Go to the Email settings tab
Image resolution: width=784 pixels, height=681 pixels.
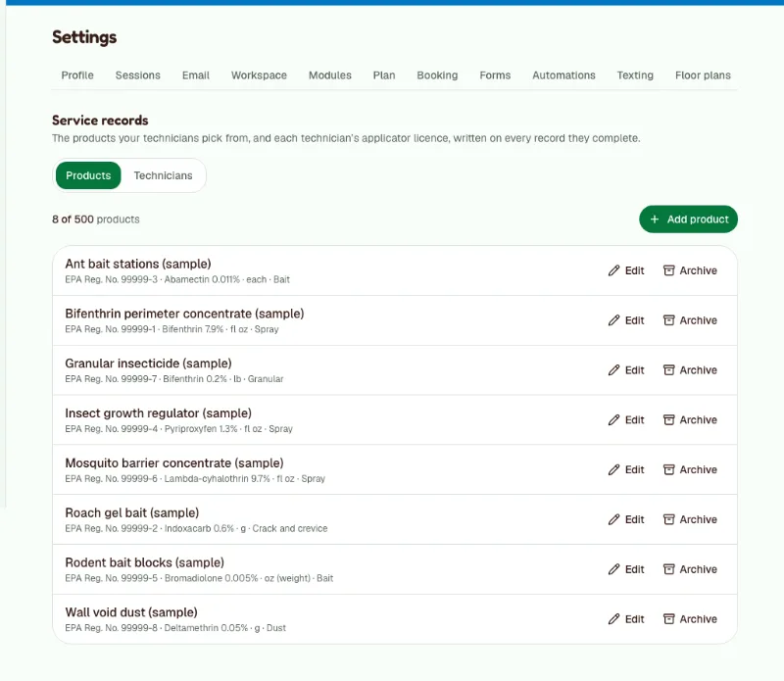(x=195, y=75)
